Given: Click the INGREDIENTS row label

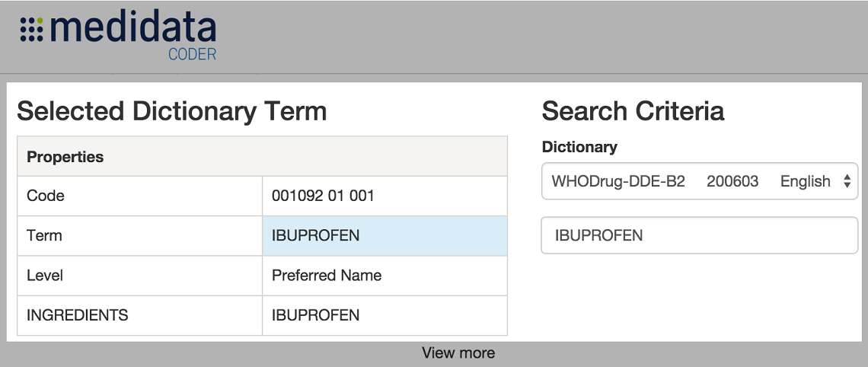Looking at the screenshot, I should click(78, 315).
